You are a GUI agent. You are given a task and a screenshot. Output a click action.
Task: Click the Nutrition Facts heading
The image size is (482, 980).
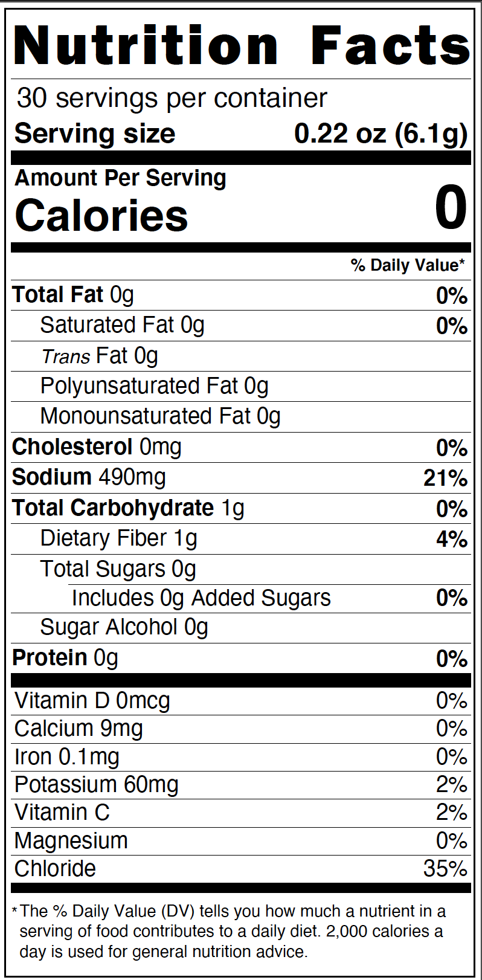pyautogui.click(x=242, y=46)
